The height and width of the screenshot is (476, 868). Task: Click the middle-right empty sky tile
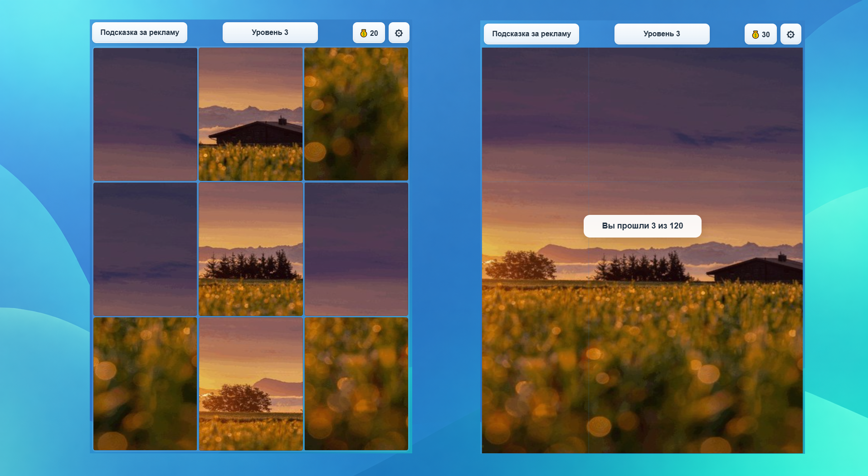coord(356,248)
